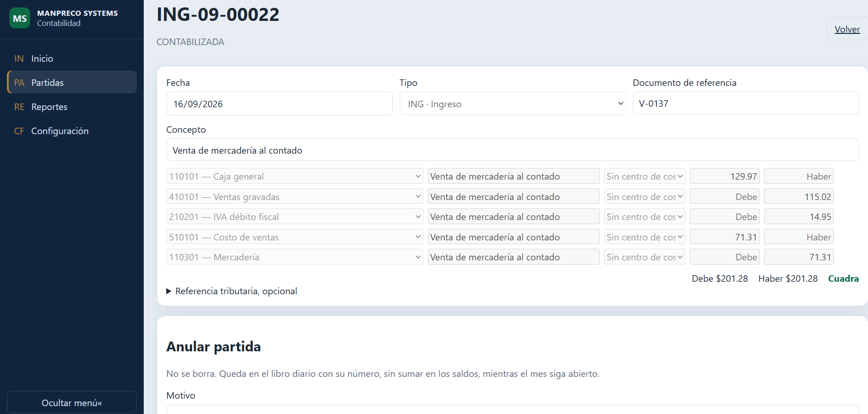Click the Concepto text field
Image resolution: width=868 pixels, height=414 pixels.
pyautogui.click(x=513, y=150)
